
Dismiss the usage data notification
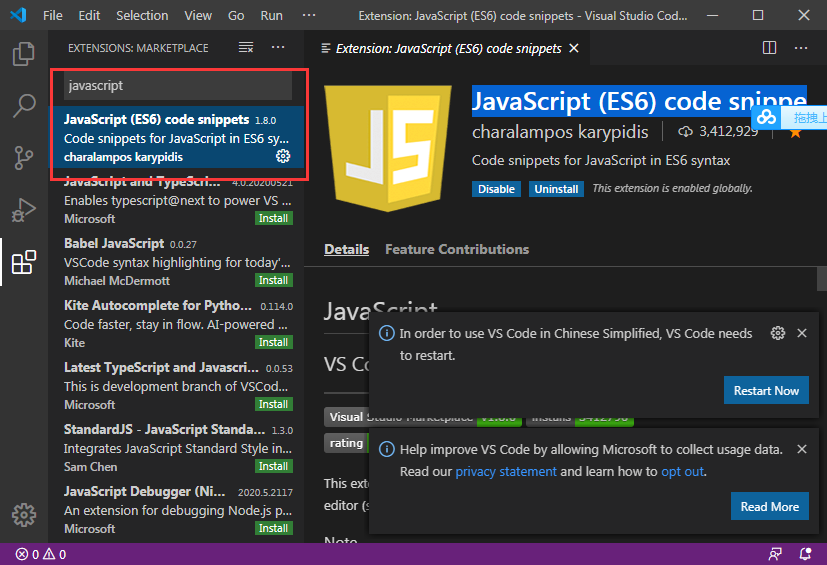[x=802, y=449]
